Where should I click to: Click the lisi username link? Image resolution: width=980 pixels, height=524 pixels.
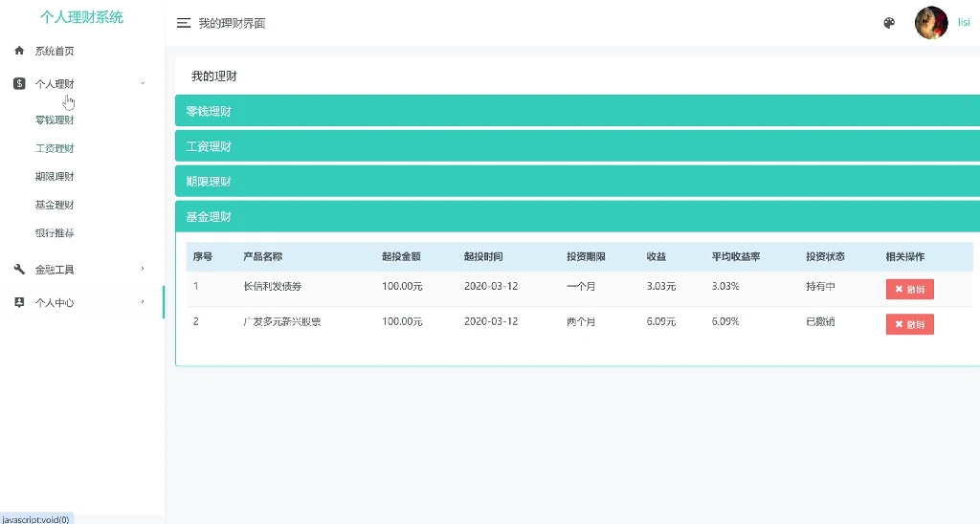pyautogui.click(x=963, y=22)
